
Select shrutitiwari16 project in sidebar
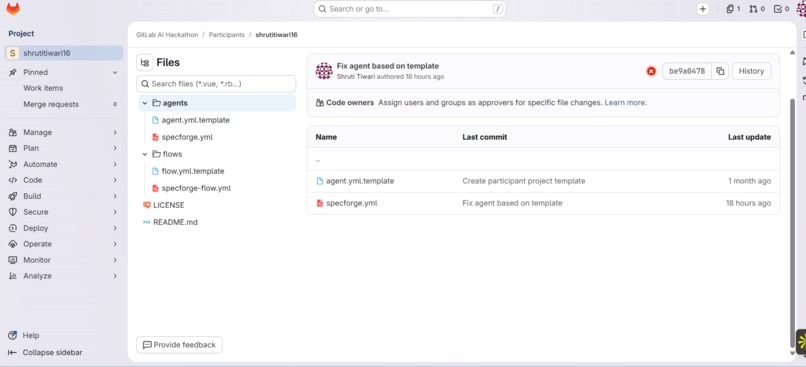click(64, 53)
